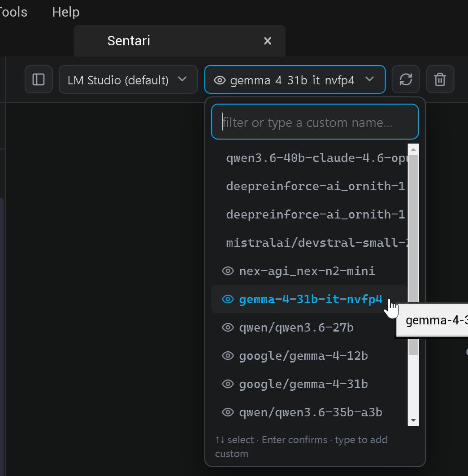Toggle the sidebar panel icon
The height and width of the screenshot is (476, 468).
(39, 79)
